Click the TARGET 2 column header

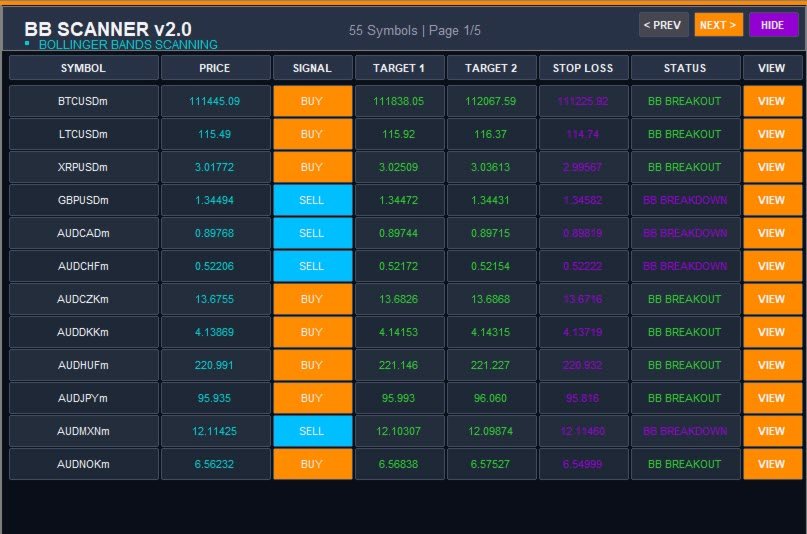pos(492,68)
